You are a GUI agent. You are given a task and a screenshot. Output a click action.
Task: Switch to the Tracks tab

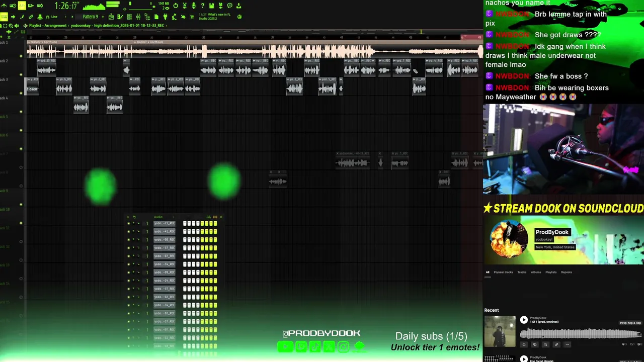click(x=522, y=272)
